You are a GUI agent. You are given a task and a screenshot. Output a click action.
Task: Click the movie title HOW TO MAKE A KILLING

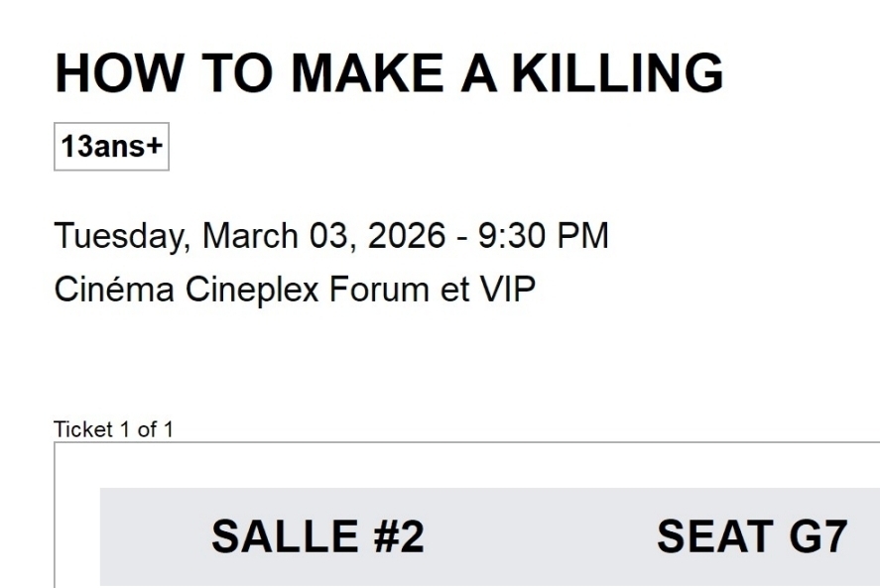pyautogui.click(x=389, y=74)
